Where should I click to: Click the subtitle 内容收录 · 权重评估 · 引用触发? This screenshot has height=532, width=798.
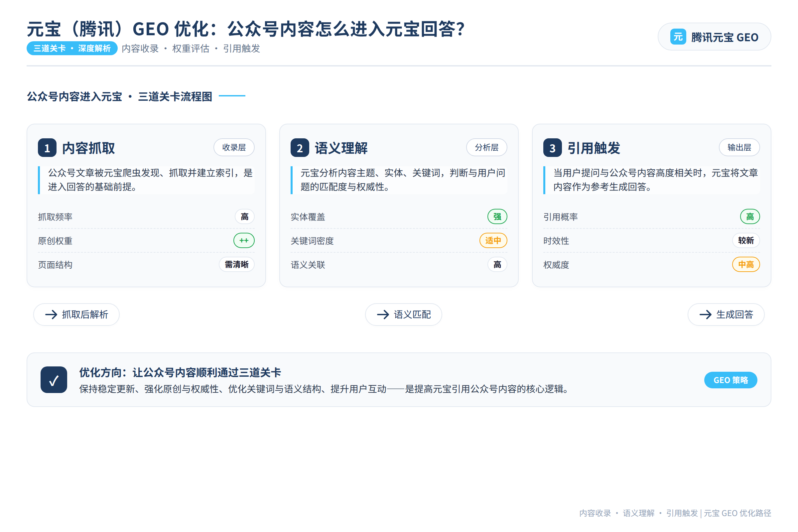(191, 49)
